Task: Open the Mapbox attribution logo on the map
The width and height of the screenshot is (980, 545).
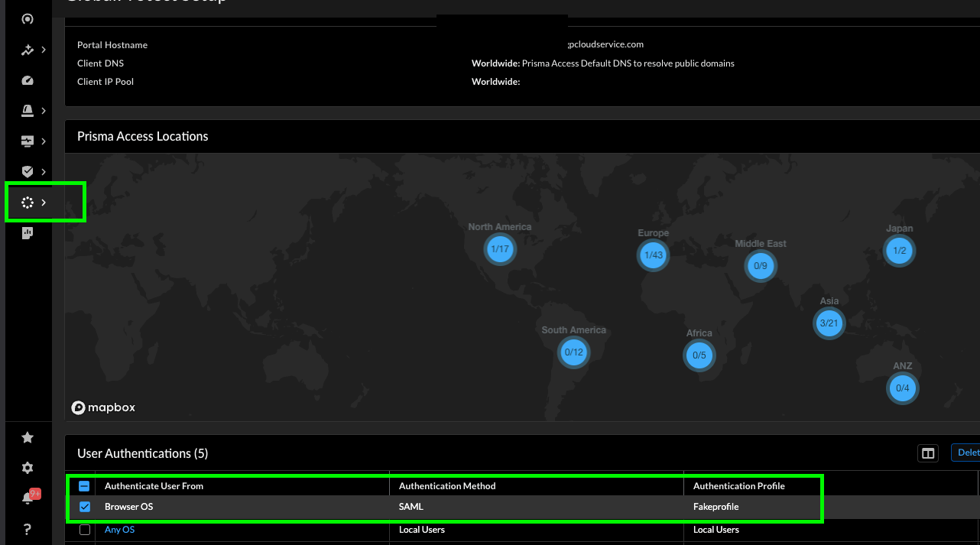Action: (102, 407)
